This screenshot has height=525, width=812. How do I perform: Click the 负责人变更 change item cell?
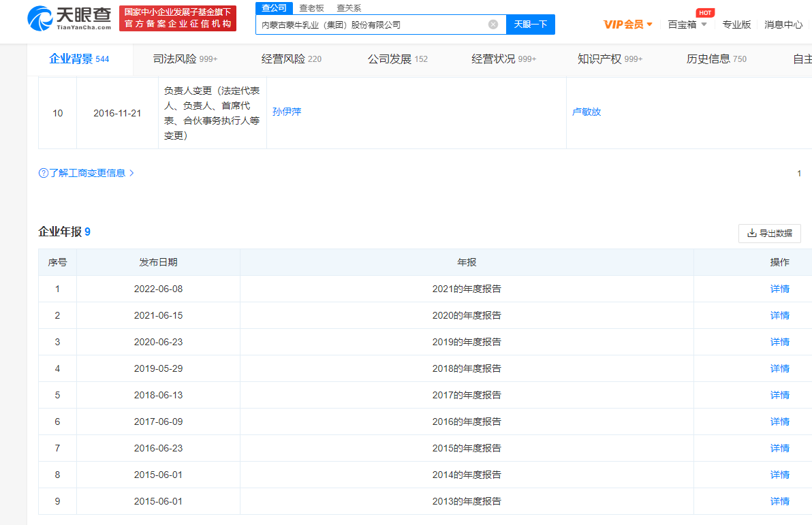[x=213, y=113]
